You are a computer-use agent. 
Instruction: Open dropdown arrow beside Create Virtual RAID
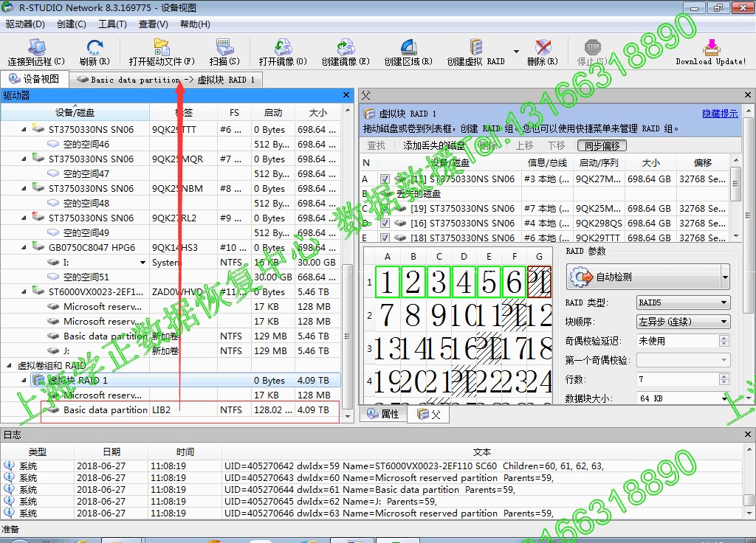click(516, 51)
